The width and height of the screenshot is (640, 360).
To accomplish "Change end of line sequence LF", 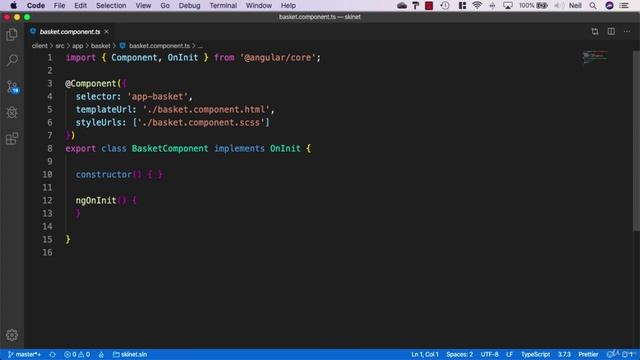I will click(x=509, y=354).
